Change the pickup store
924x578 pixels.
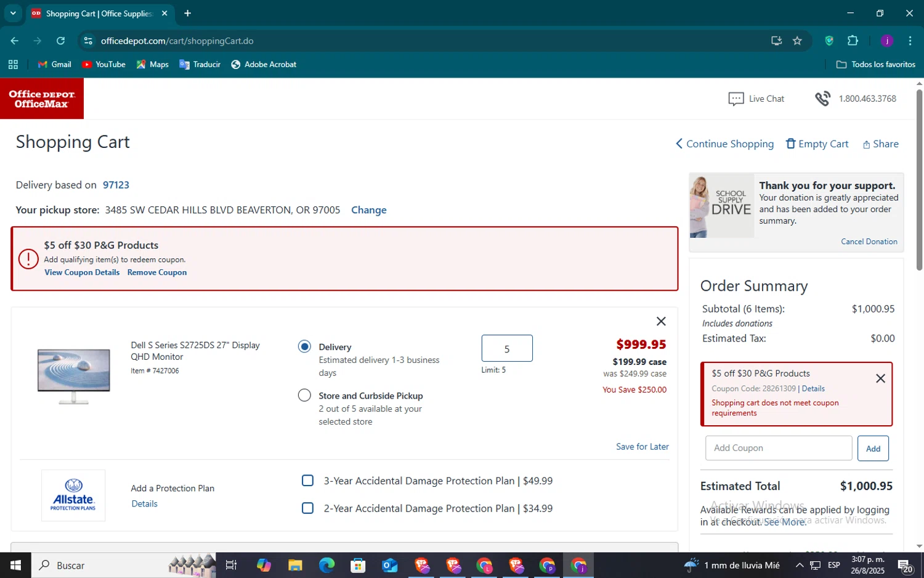[369, 210]
